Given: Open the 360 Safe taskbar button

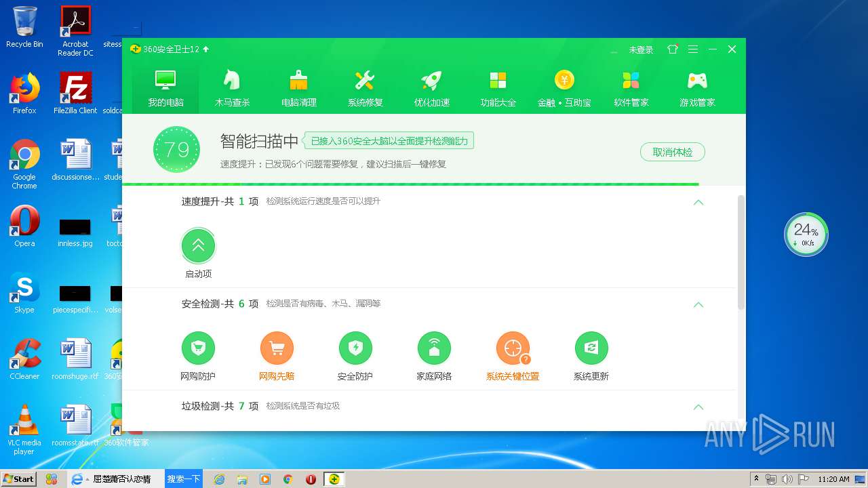Looking at the screenshot, I should point(334,479).
